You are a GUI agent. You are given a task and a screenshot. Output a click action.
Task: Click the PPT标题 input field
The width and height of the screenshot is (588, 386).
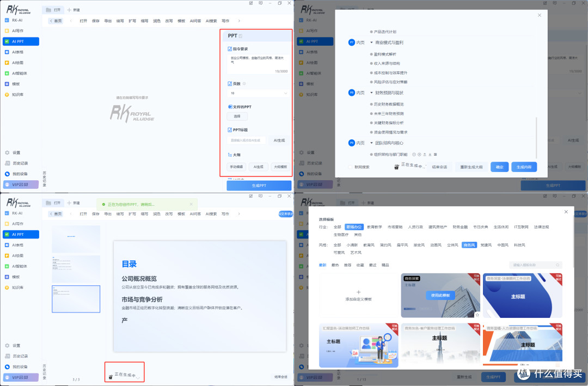click(x=246, y=140)
